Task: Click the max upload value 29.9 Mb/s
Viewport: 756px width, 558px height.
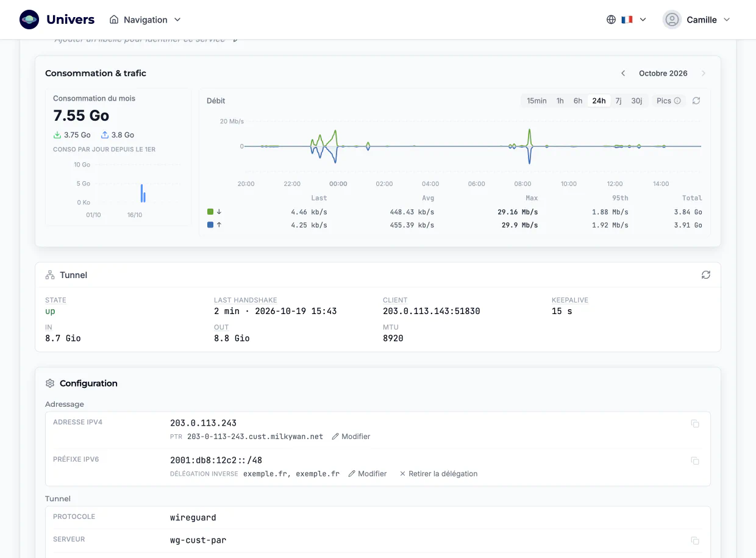Action: coord(520,225)
